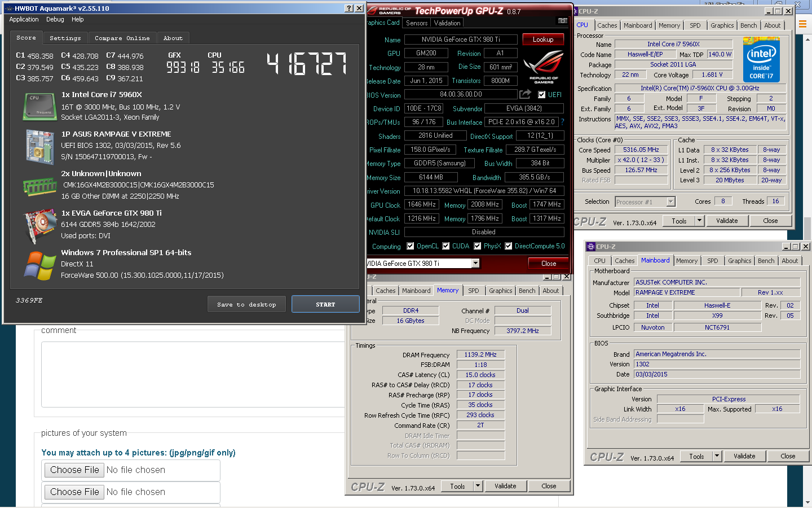Screen dimensions: 812x508
Task: Click Validate in CPU-Z CPU window
Action: pyautogui.click(x=727, y=221)
